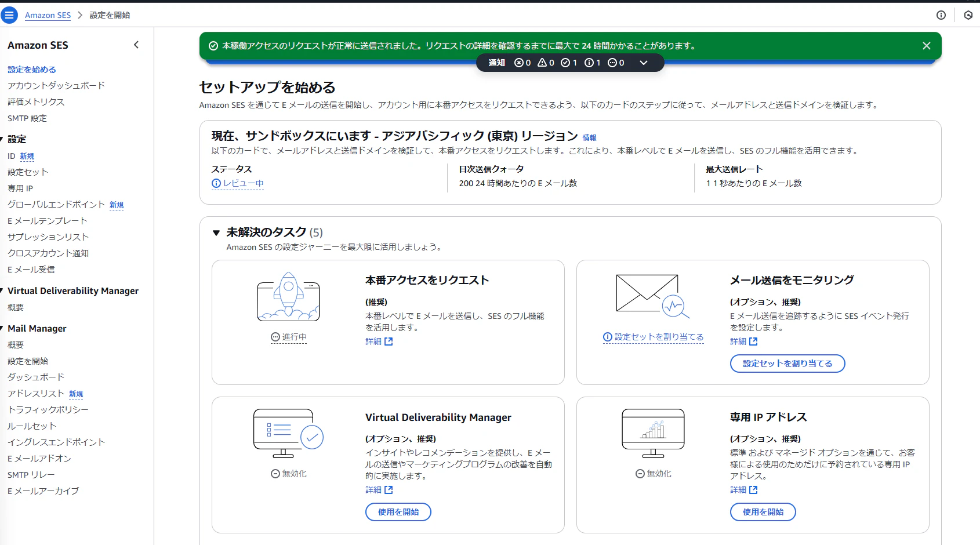Viewport: 980px width, 545px height.
Task: Click the 情報 link beside the sandbox heading
Action: 590,138
